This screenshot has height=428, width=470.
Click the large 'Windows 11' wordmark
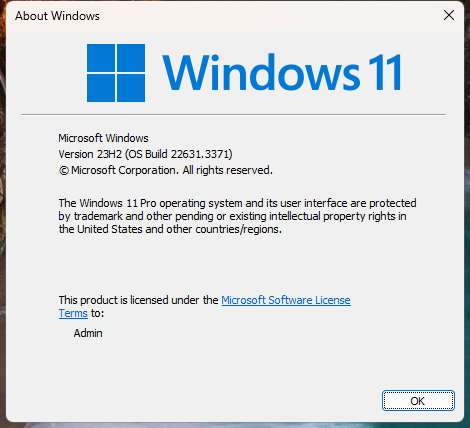282,72
